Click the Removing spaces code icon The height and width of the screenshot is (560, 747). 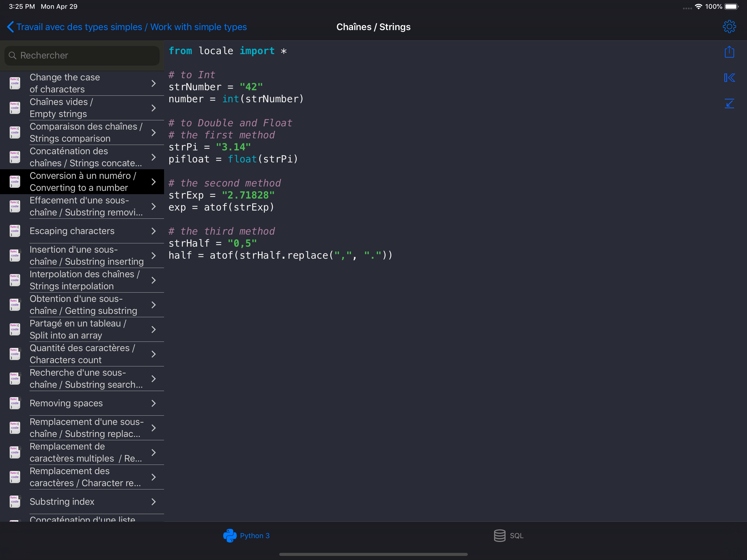click(x=15, y=403)
